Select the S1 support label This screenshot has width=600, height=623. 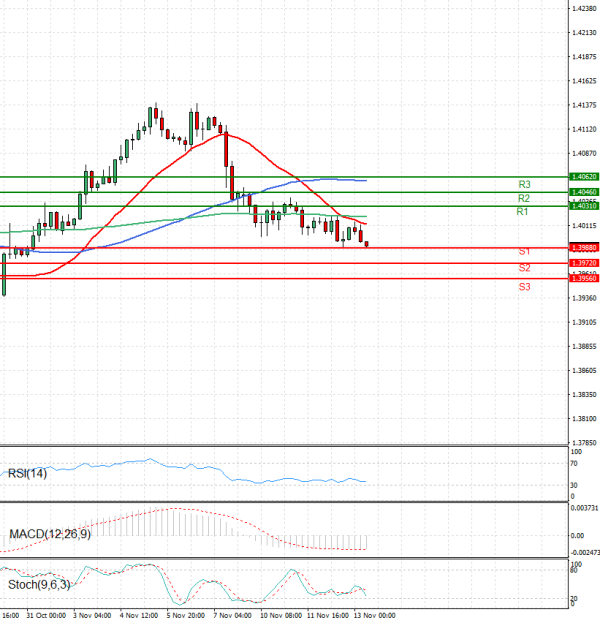coord(524,251)
